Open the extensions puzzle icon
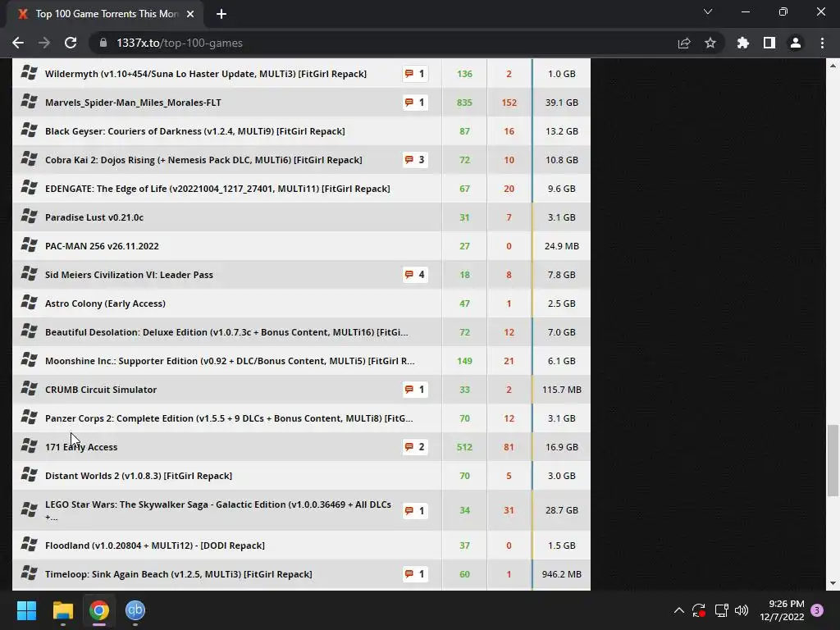This screenshot has height=630, width=840. (x=743, y=43)
